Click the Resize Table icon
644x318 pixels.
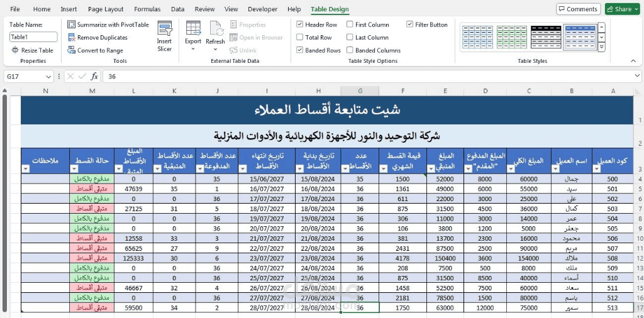coord(15,50)
